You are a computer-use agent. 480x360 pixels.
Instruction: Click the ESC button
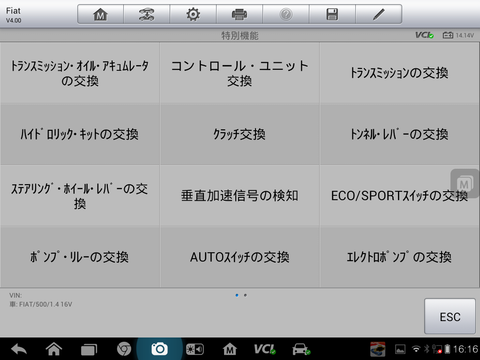tap(450, 316)
